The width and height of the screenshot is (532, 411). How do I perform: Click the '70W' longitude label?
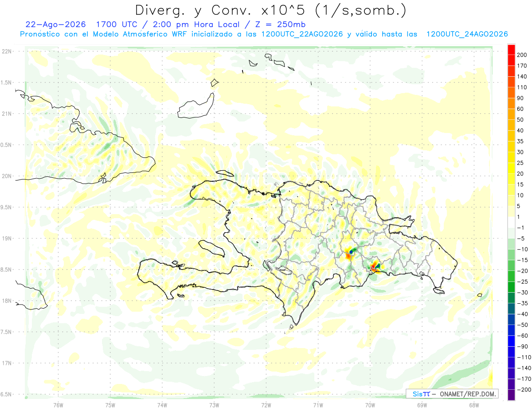point(370,405)
